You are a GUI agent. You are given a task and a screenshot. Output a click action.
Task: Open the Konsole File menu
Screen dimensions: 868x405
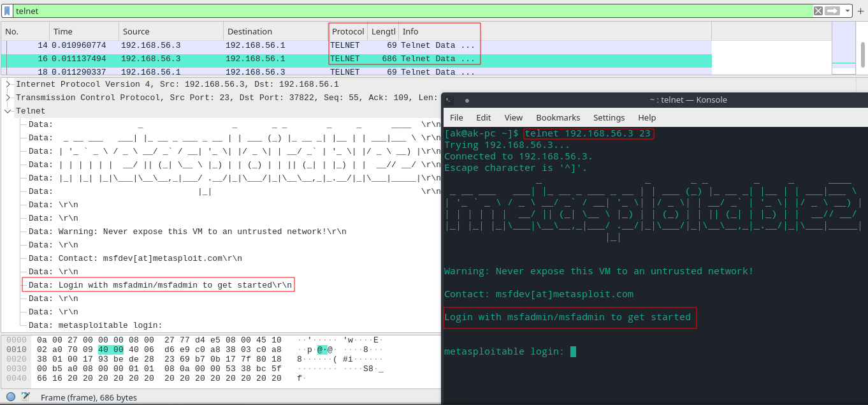456,117
